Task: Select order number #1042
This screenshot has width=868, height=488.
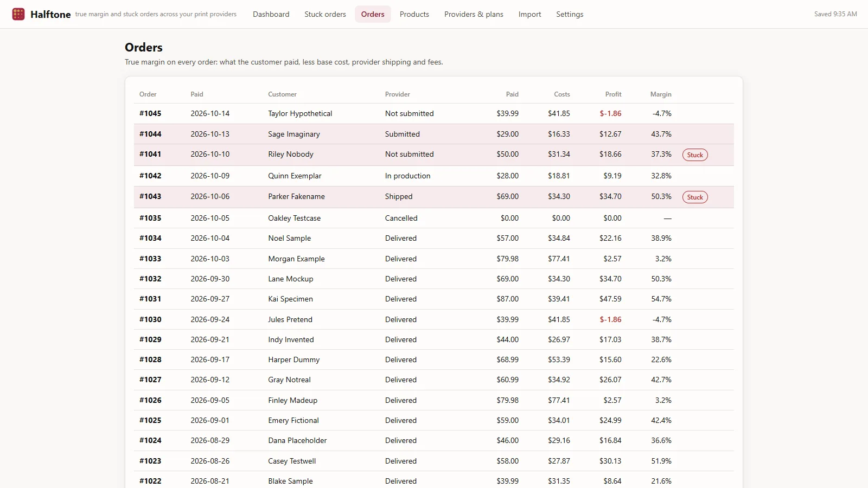Action: point(150,176)
